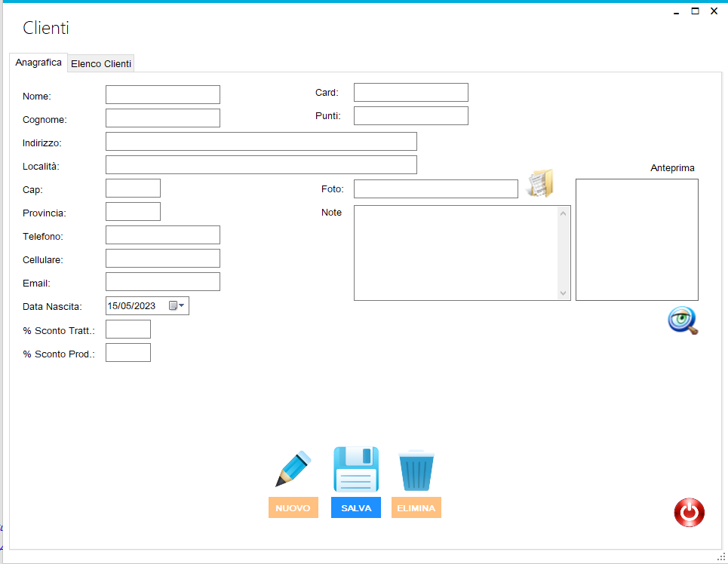Viewport: 728px width, 564px height.
Task: Select the Anagrafica tab
Action: pos(38,63)
